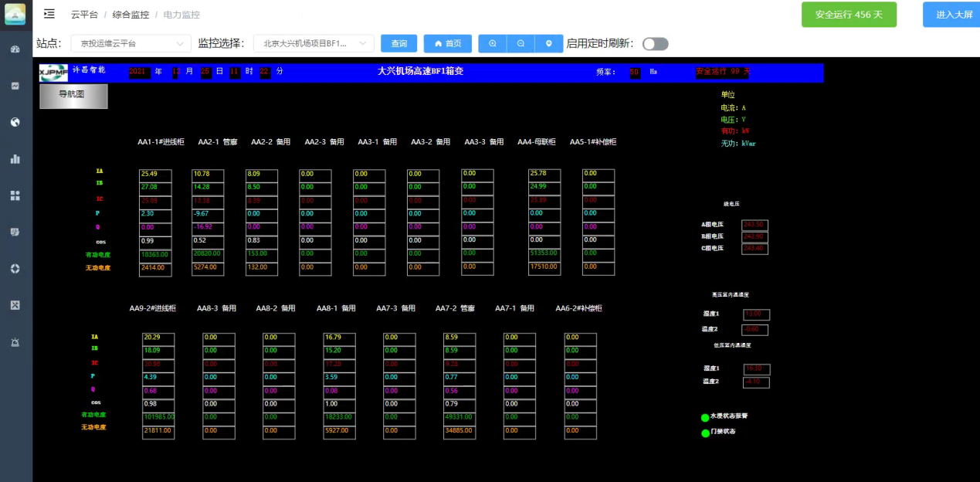Click the green 安全运行 456 天 badge

[x=849, y=15]
